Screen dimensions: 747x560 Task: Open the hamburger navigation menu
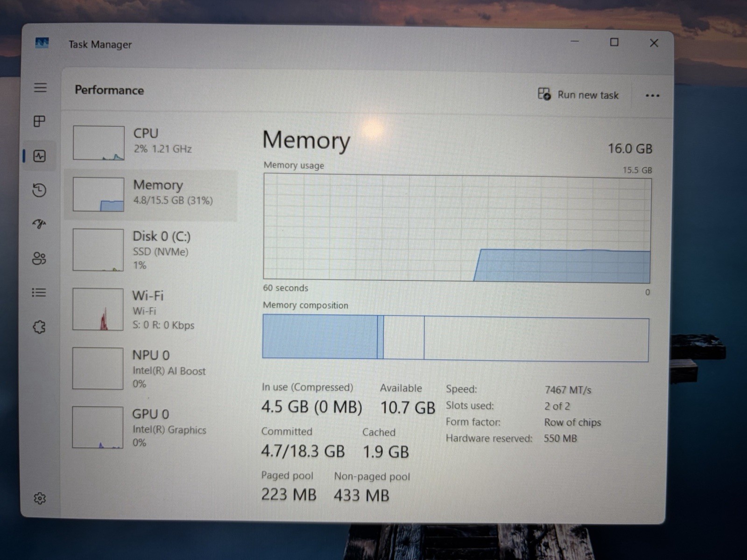coord(40,88)
